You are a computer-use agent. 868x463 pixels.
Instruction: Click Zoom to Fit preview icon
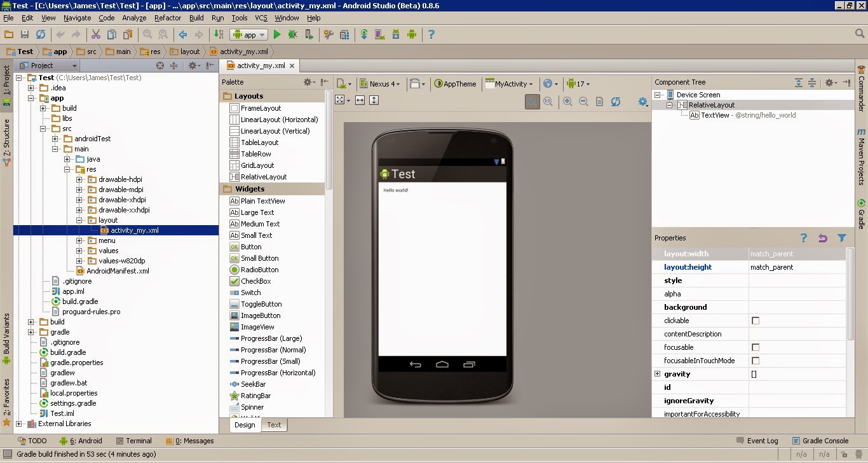click(x=532, y=102)
